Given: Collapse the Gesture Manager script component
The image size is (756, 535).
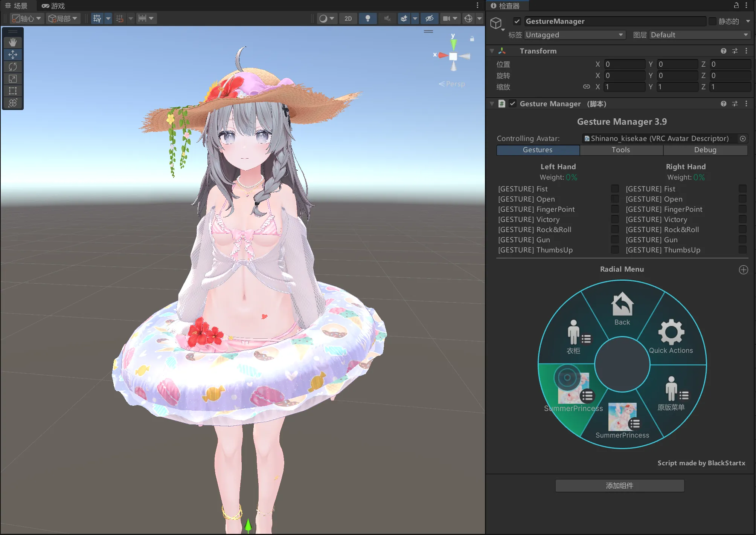Looking at the screenshot, I should (x=492, y=104).
